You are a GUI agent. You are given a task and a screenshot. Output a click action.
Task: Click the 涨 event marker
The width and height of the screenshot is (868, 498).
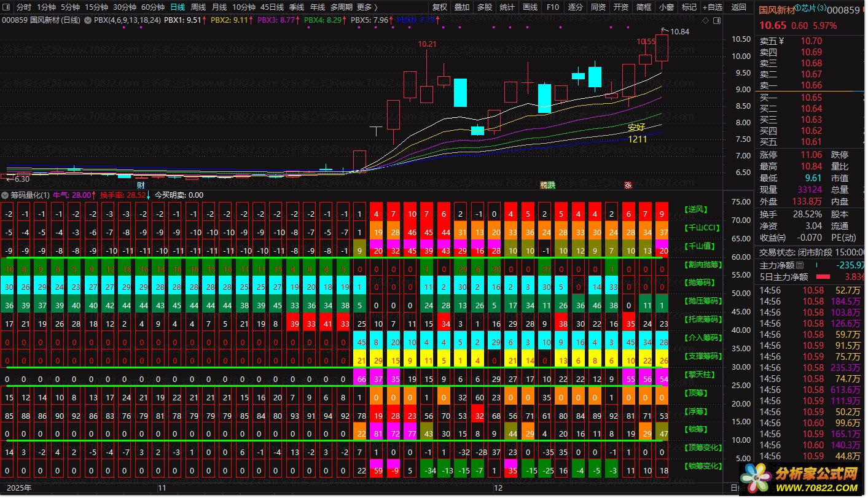(x=628, y=185)
